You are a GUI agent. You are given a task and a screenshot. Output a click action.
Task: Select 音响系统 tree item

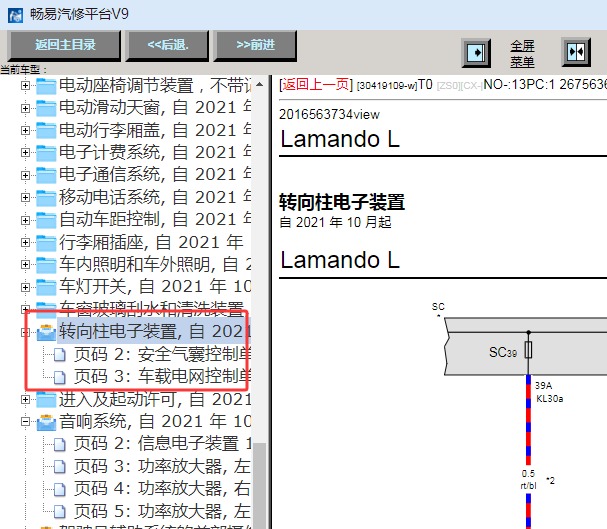[x=155, y=421]
